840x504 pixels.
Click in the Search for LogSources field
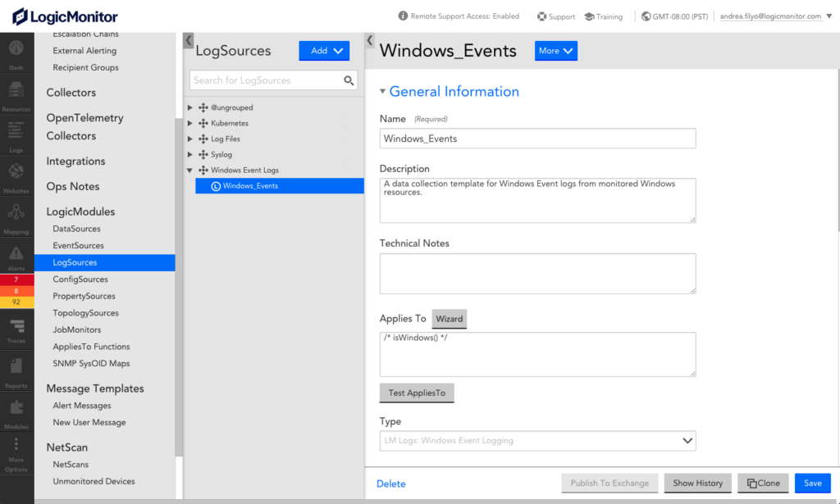click(x=267, y=80)
